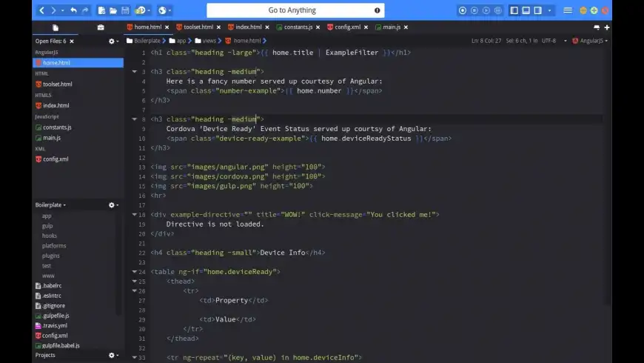Undo the last edit
Image resolution: width=644 pixels, height=363 pixels.
tap(73, 10)
